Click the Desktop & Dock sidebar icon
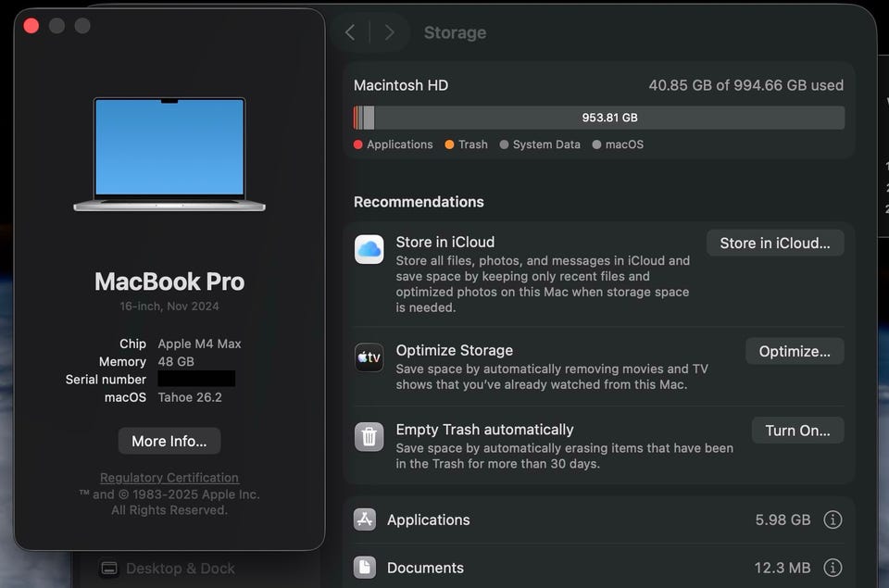Screen dimensions: 889x588 (109, 569)
